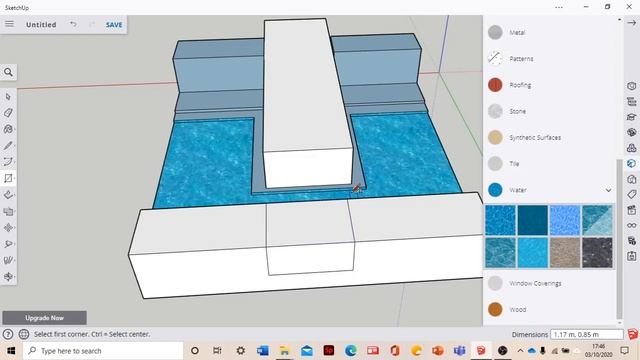This screenshot has width=640, height=360.
Task: Open the Entity Info panel
Action: coord(631,86)
